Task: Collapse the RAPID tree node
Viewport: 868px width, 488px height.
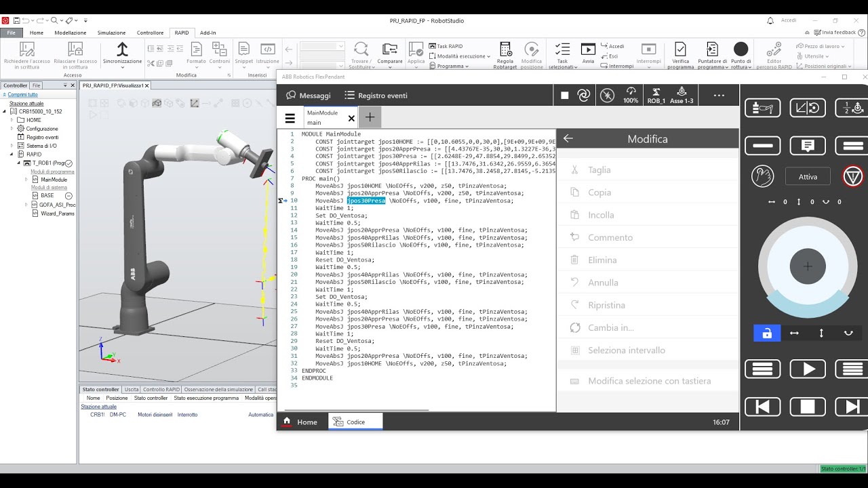Action: click(x=12, y=154)
